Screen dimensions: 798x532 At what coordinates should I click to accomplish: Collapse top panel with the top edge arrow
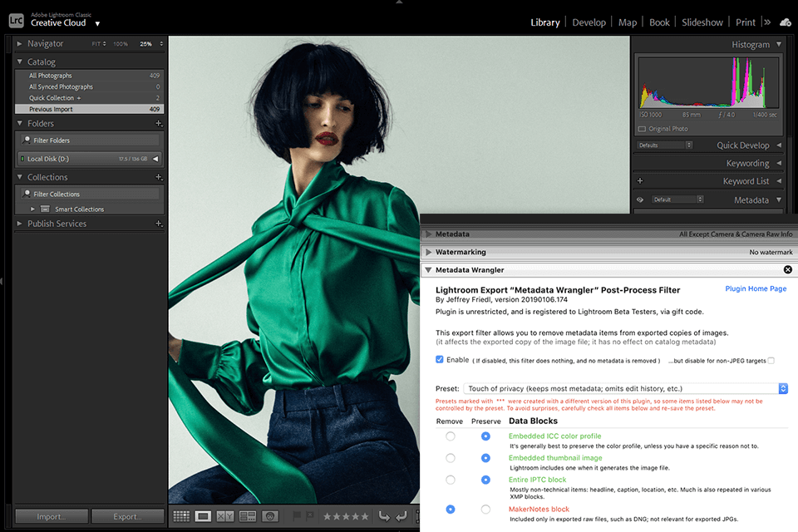[399, 2]
